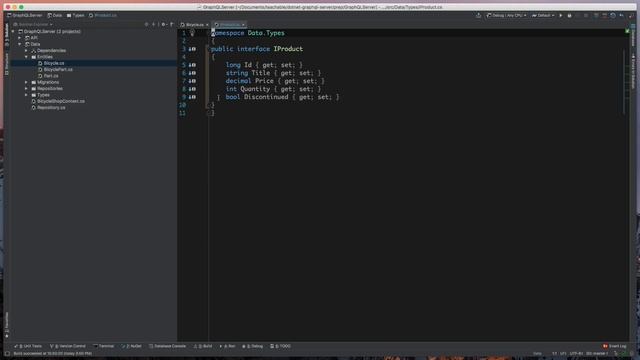Click the Debug bug icon in toolbar

click(x=569, y=16)
